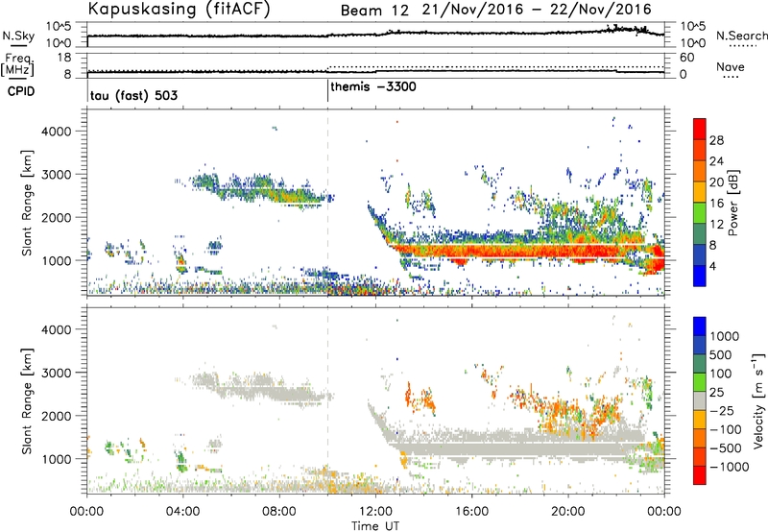Click the blue bottom of the power color bar
The height and width of the screenshot is (532, 768).
click(x=700, y=277)
